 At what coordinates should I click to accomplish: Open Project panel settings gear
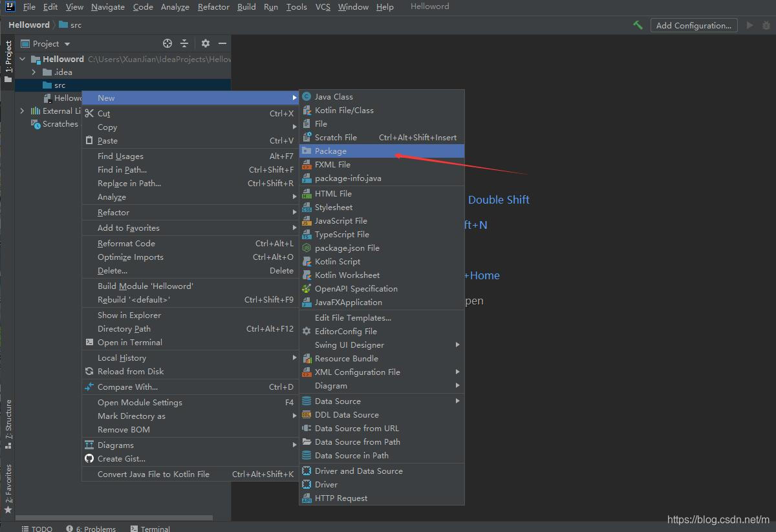(206, 43)
